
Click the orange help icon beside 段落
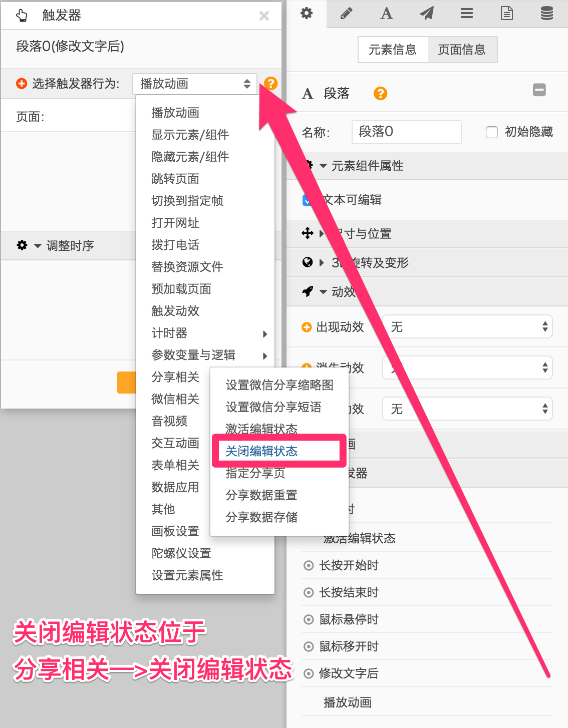click(380, 94)
